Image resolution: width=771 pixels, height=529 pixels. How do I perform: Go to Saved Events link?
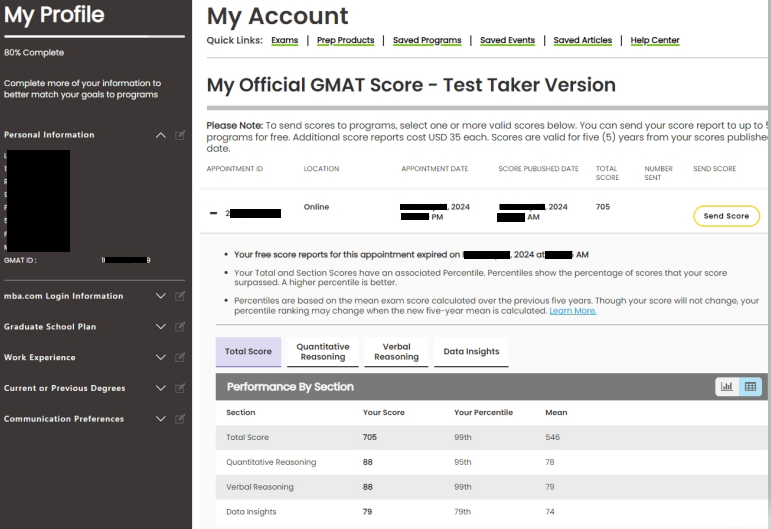(x=507, y=40)
